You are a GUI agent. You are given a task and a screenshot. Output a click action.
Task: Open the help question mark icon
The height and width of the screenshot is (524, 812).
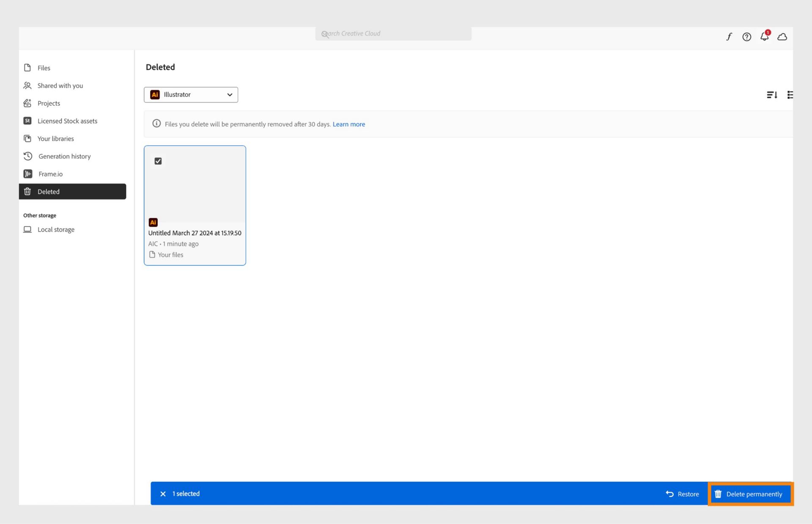(747, 37)
